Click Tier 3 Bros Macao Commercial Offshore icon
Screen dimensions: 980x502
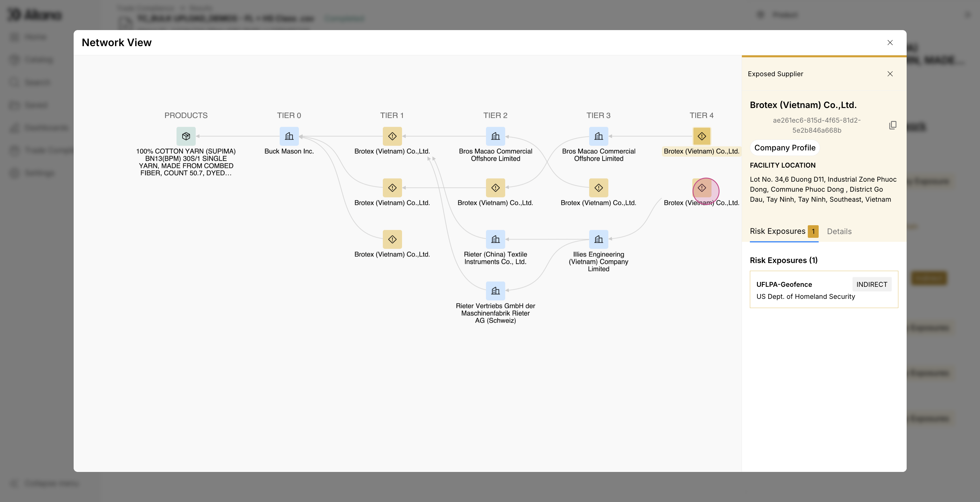(x=598, y=136)
